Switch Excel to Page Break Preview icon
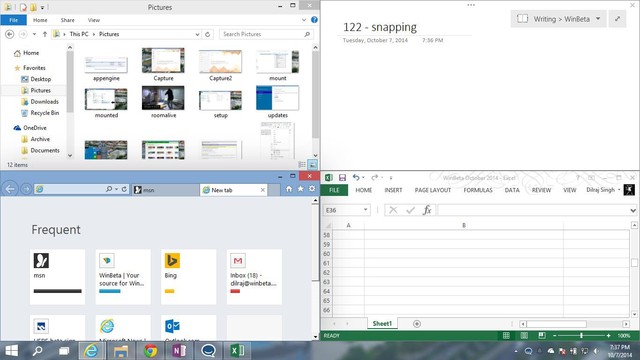Viewport: 640px width, 360px height. pos(542,336)
